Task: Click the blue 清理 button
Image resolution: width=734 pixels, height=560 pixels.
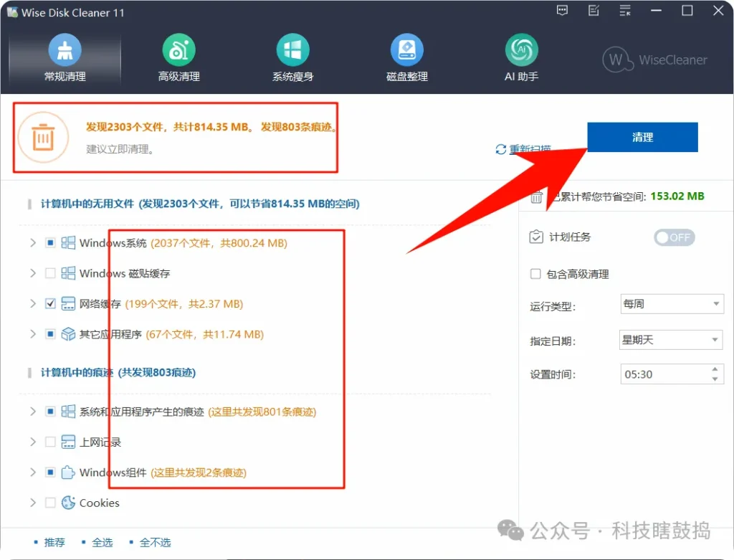Action: pos(642,137)
